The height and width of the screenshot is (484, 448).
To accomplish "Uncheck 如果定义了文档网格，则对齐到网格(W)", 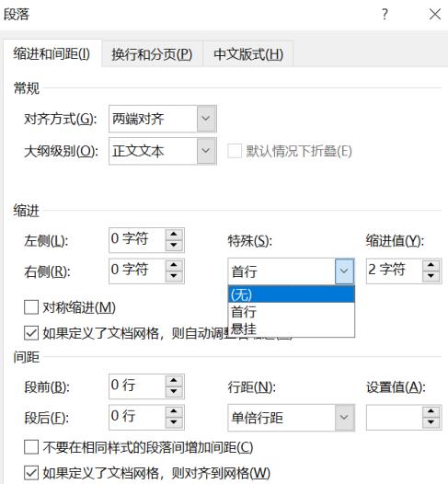I will pyautogui.click(x=31, y=473).
